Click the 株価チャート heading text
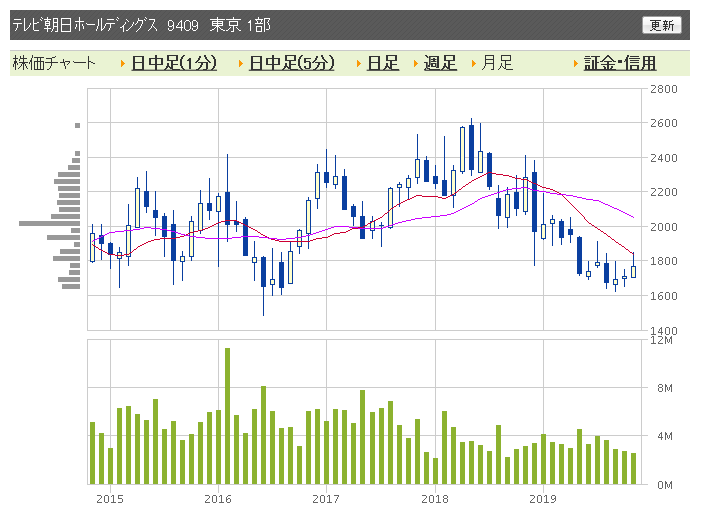 coord(54,63)
